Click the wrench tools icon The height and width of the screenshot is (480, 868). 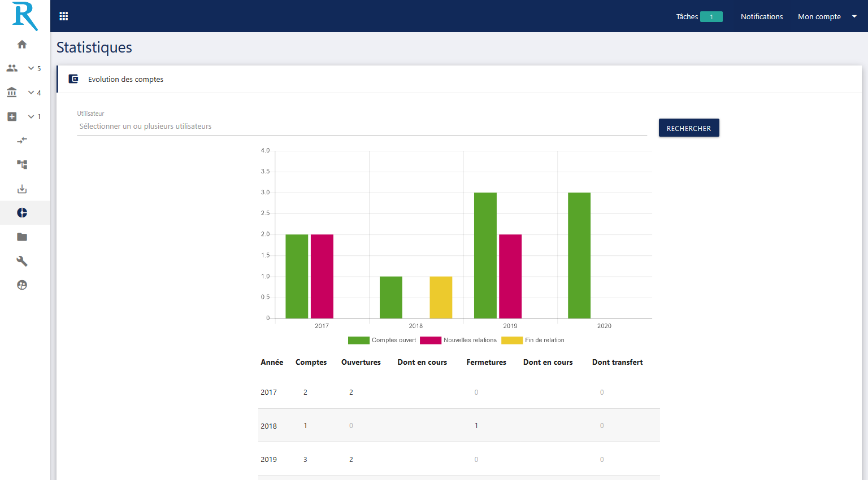point(22,261)
